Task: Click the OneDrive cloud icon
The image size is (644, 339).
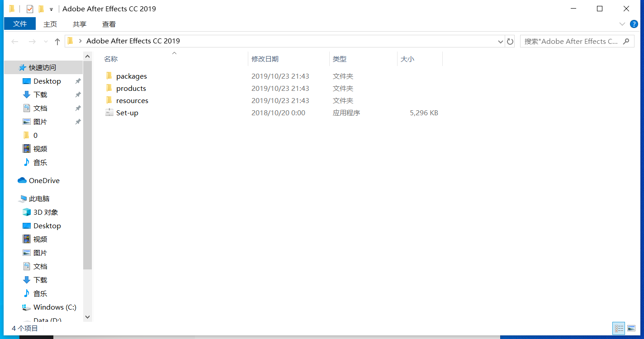Action: pos(22,180)
